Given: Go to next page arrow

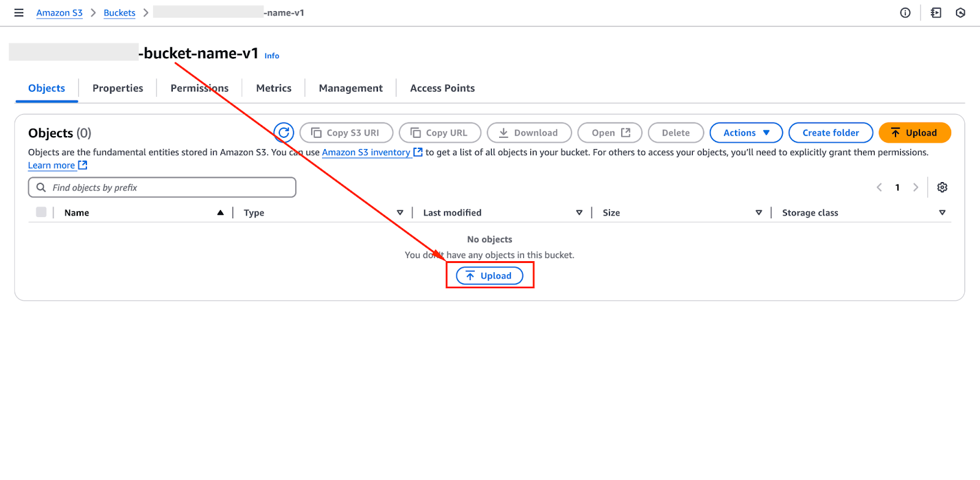Looking at the screenshot, I should point(916,188).
